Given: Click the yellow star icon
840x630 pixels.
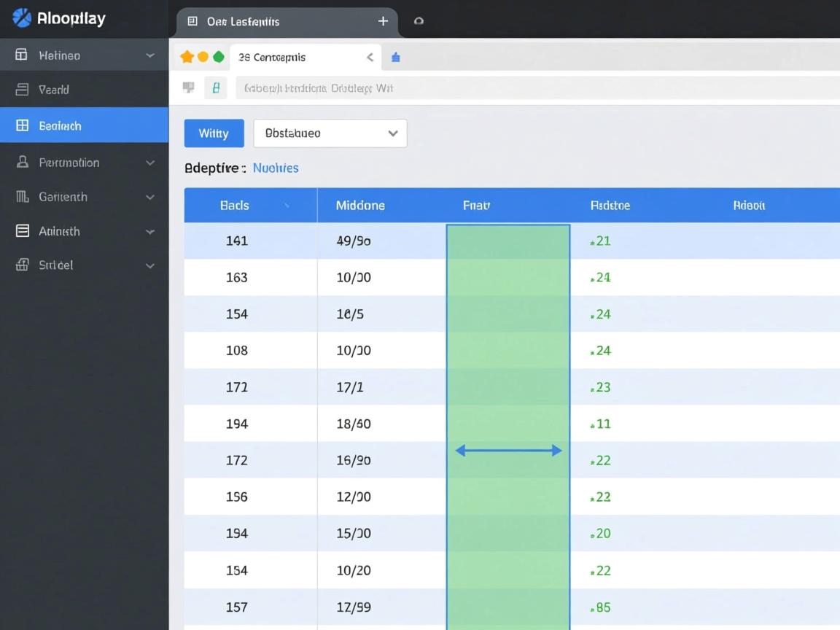Looking at the screenshot, I should click(x=187, y=57).
